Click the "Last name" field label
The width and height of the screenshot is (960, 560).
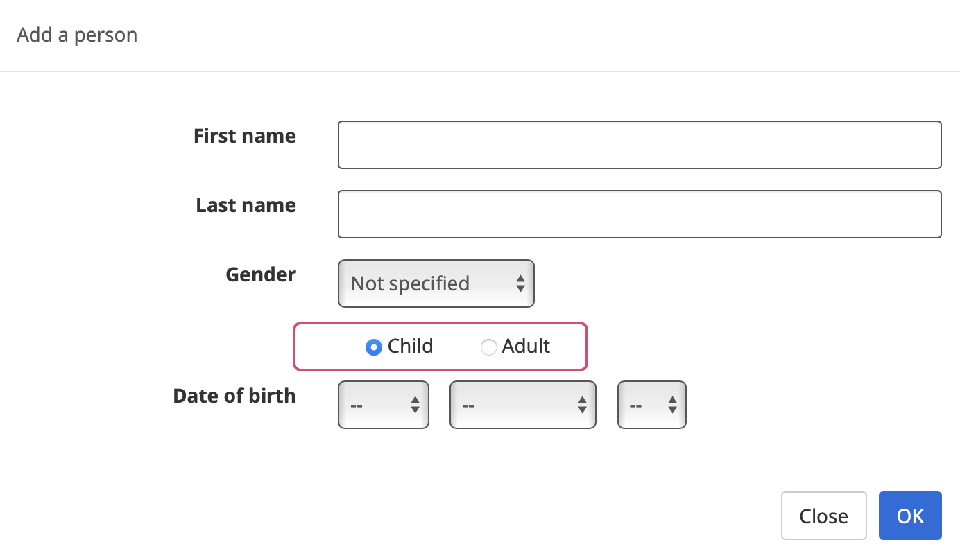pos(246,205)
